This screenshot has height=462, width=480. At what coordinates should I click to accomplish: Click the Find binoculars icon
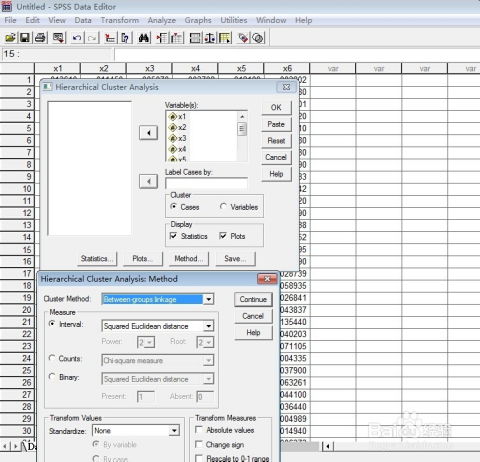(x=144, y=38)
